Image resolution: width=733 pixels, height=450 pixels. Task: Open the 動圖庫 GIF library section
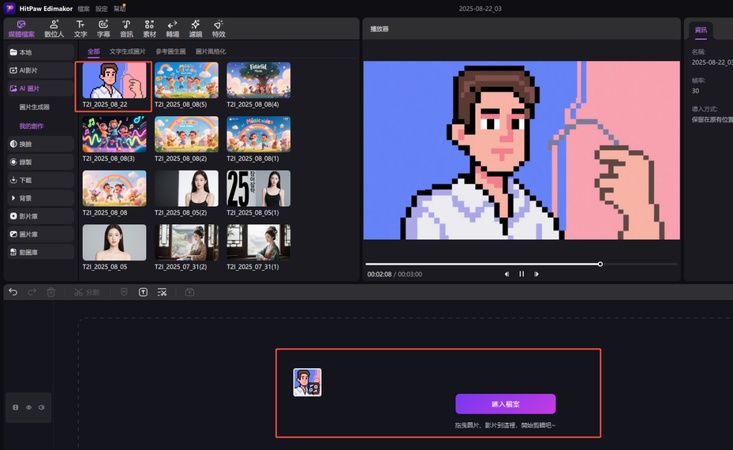41,252
